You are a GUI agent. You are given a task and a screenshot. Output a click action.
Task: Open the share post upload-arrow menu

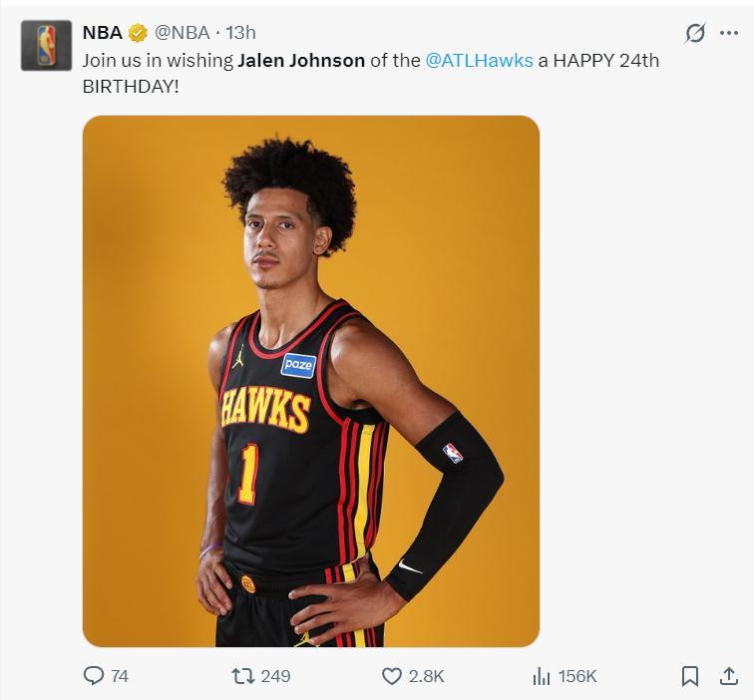coord(728,676)
